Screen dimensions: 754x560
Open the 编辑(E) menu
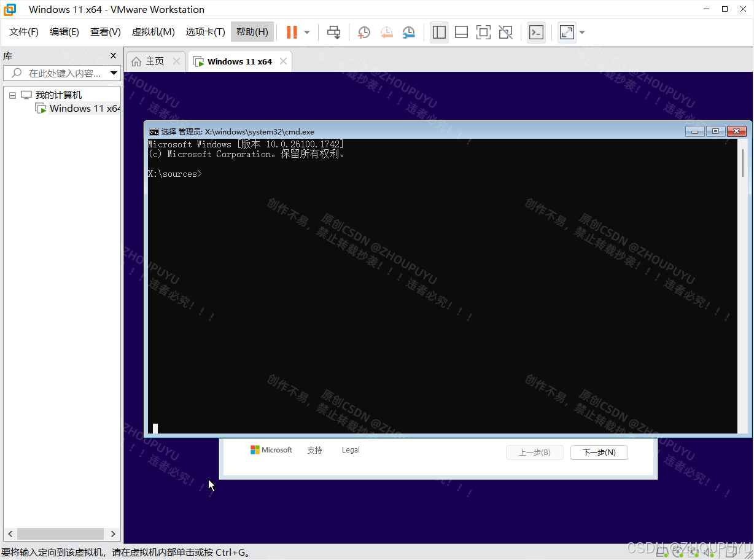tap(64, 32)
